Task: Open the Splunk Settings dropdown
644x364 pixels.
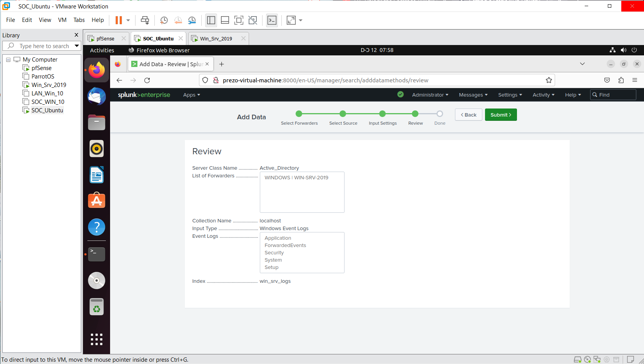Action: [x=510, y=95]
